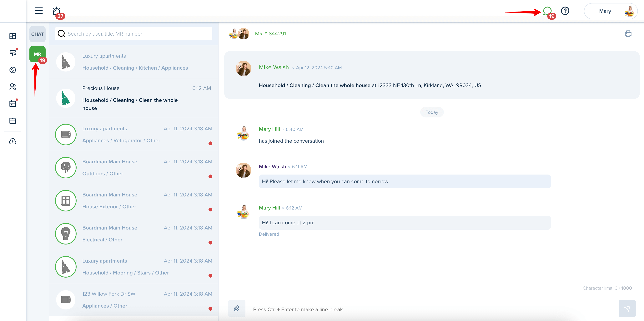
Task: Click Mike Walsh name in request summary
Action: pyautogui.click(x=274, y=67)
